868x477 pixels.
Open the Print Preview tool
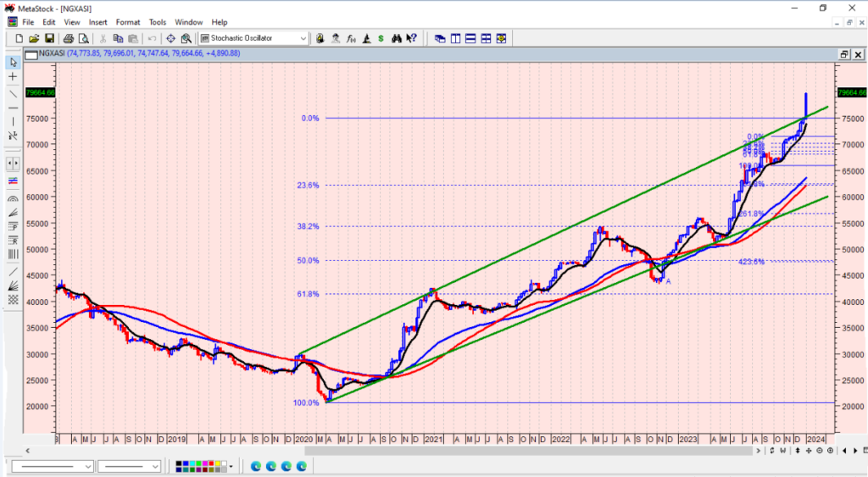point(84,38)
